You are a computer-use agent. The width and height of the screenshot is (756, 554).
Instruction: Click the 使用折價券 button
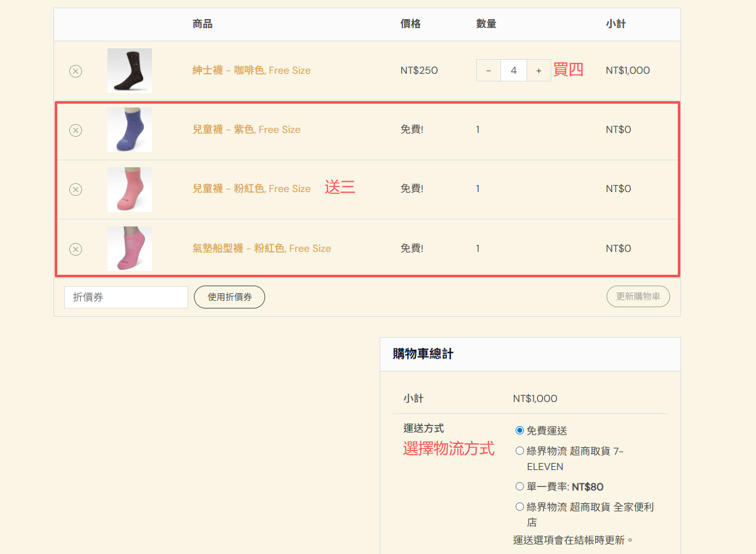(230, 297)
